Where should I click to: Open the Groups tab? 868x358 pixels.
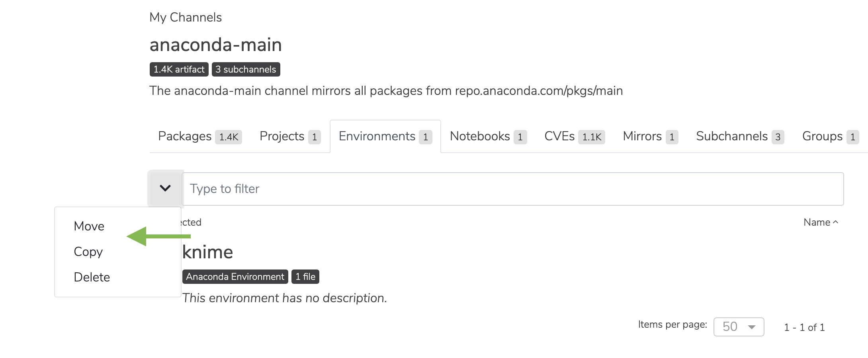click(x=831, y=136)
